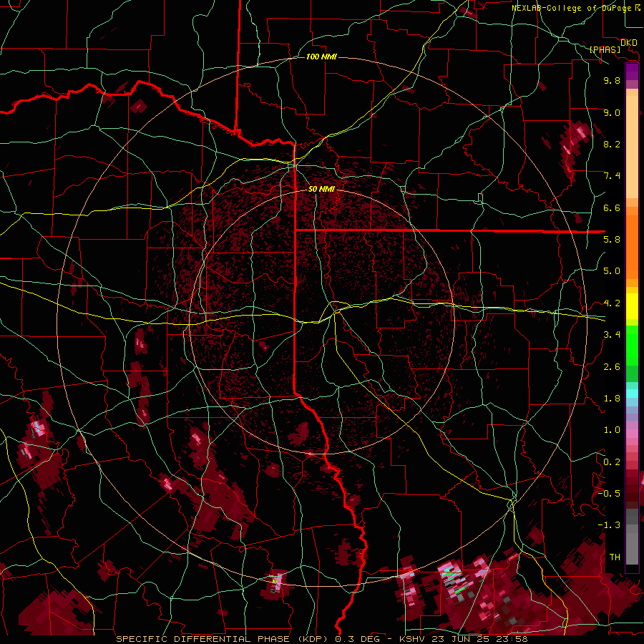Select the 9.0 value on the color scale

[612, 112]
